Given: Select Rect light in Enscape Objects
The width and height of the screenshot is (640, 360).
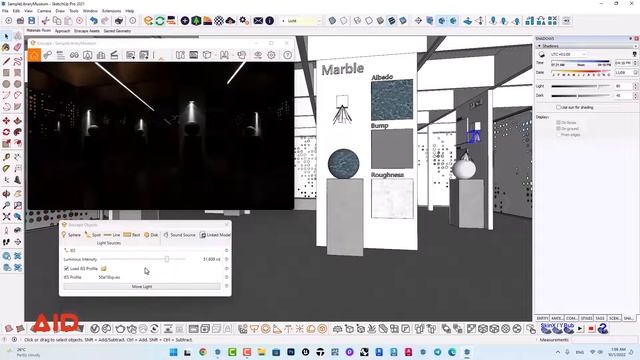Looking at the screenshot, I should 132,235.
